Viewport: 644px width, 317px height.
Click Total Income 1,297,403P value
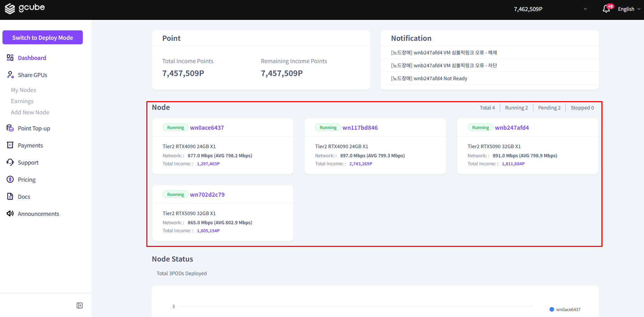click(208, 164)
